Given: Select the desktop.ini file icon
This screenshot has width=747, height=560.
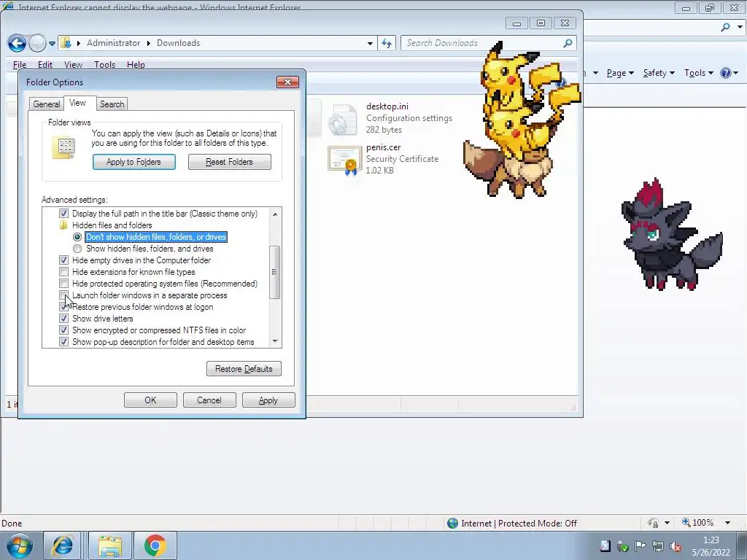Looking at the screenshot, I should pyautogui.click(x=342, y=120).
